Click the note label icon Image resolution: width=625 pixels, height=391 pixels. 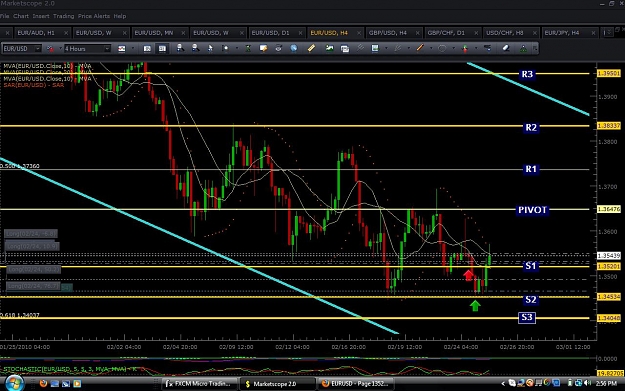coord(263,49)
